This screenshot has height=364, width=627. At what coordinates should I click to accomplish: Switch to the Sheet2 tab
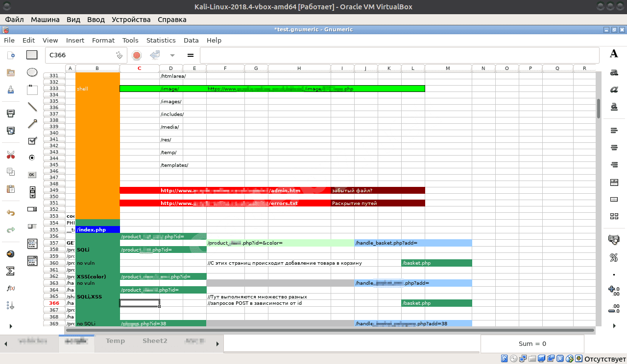pos(155,341)
